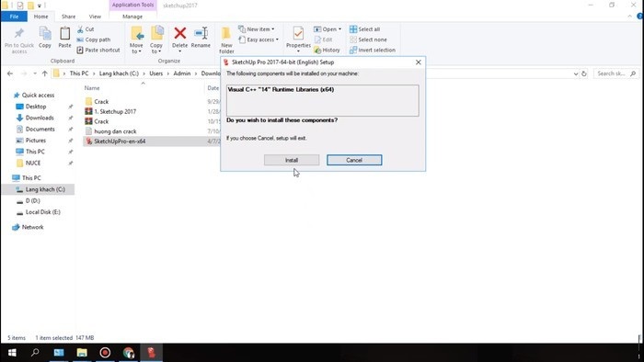The width and height of the screenshot is (644, 362).
Task: Open the Copy to dropdown
Action: pos(156,49)
